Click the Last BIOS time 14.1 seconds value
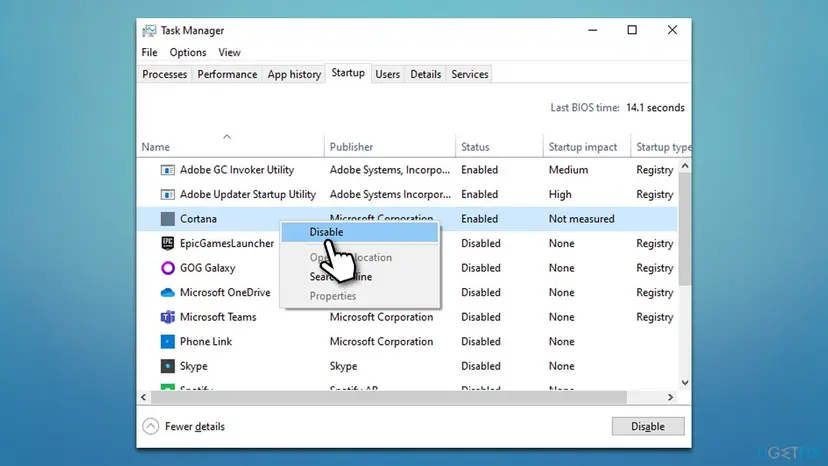Viewport: 828px width, 466px height. 655,108
